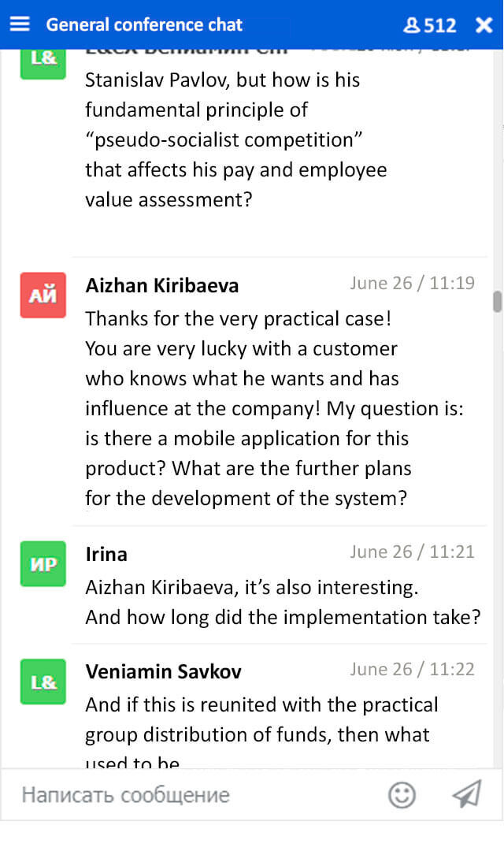Image resolution: width=504 pixels, height=851 pixels.
Task: Open the hamburger menu
Action: tap(20, 24)
